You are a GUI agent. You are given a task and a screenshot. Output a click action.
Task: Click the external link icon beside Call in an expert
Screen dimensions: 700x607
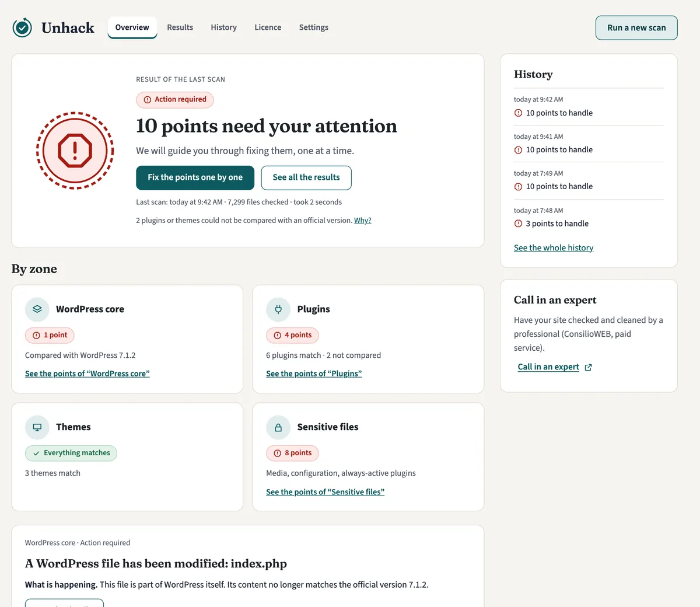click(x=588, y=367)
